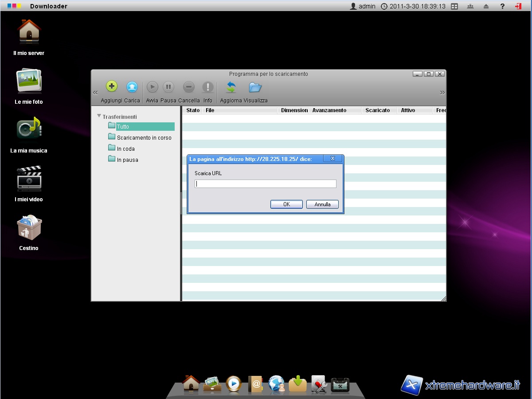Click the left double-chevron toolbar arrow
532x399 pixels.
tap(95, 93)
